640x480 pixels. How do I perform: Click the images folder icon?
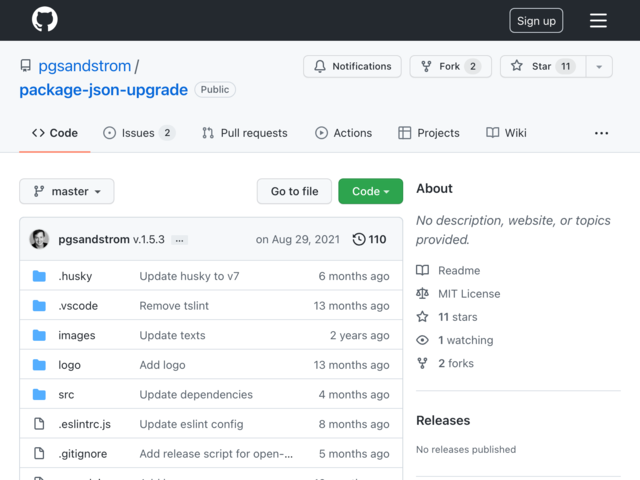click(39, 335)
